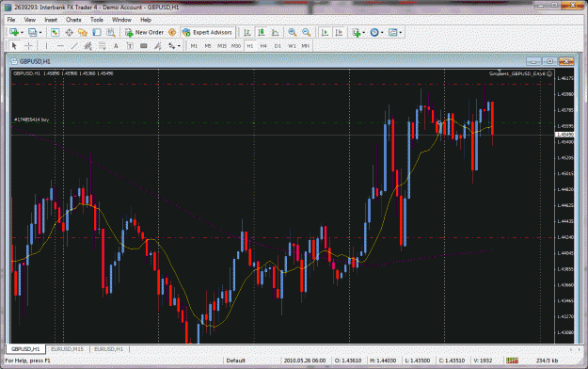Open the Help menu
The height and width of the screenshot is (369, 588).
point(146,20)
